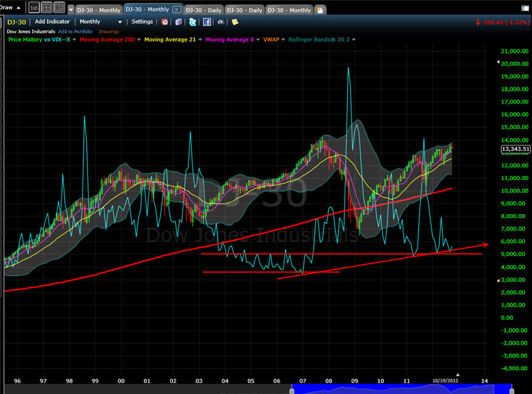This screenshot has width=532, height=394.
Task: Expand Moving Average 200 indicator options
Action: 138,40
